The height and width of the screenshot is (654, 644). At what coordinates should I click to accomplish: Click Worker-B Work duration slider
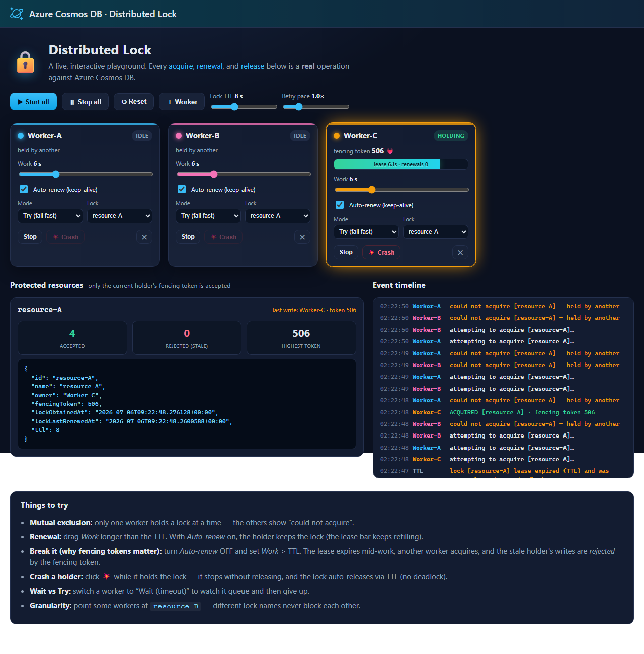point(244,174)
